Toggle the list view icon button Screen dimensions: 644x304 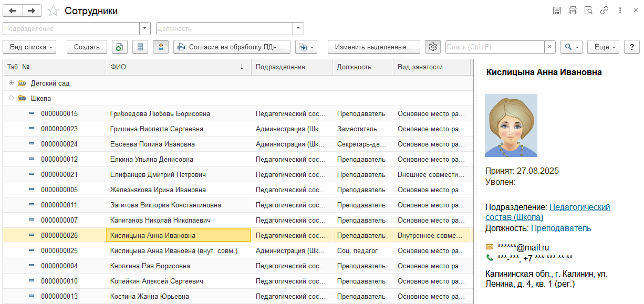pos(140,47)
